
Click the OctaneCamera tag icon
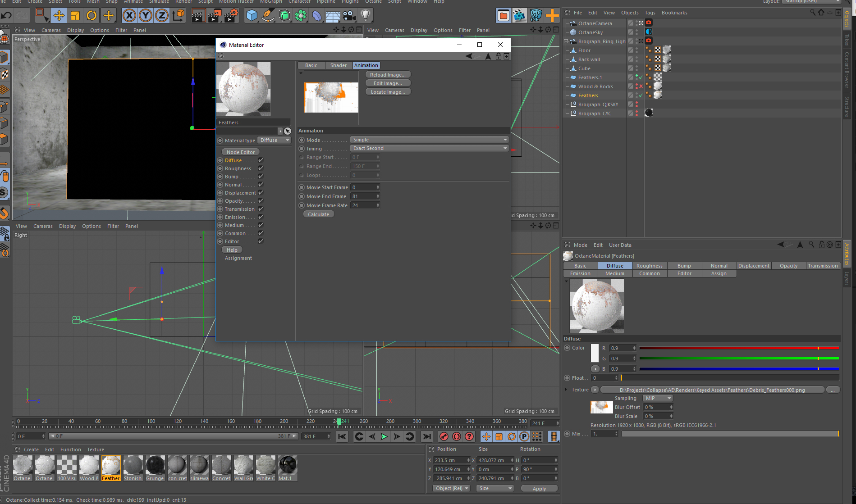click(649, 23)
